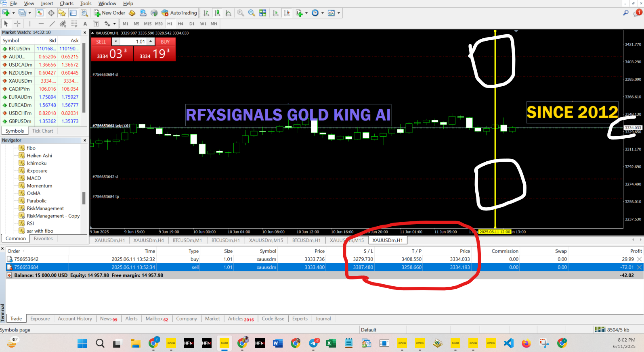
Task: Switch to the Tick Chart tab
Action: pyautogui.click(x=42, y=131)
